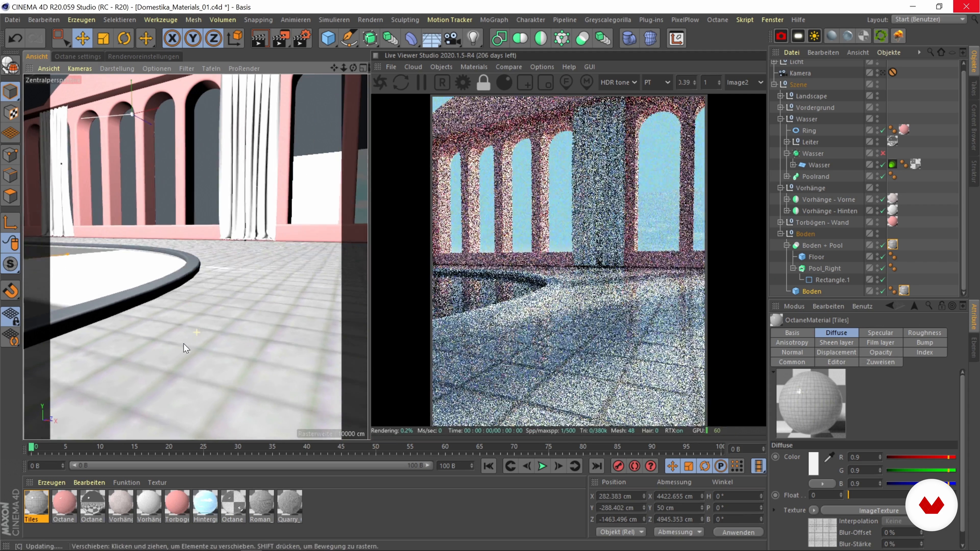This screenshot has width=980, height=551.
Task: Select the Float radio circle
Action: pyautogui.click(x=776, y=495)
